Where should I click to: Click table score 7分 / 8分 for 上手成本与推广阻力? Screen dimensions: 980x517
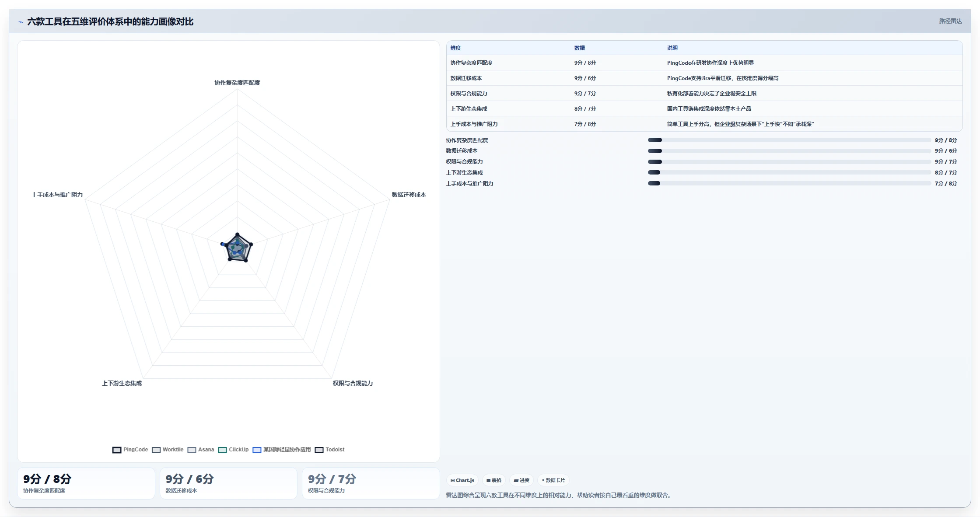click(585, 124)
